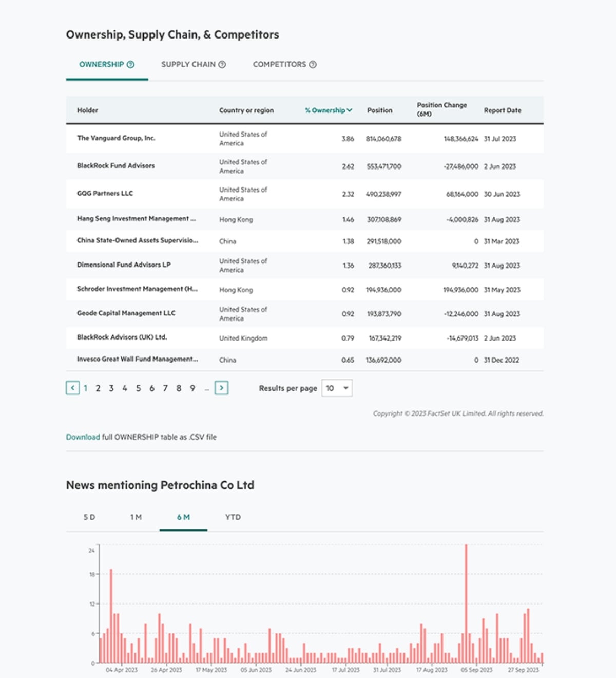Click the Report Date column header
This screenshot has height=678, width=616.
tap(503, 110)
